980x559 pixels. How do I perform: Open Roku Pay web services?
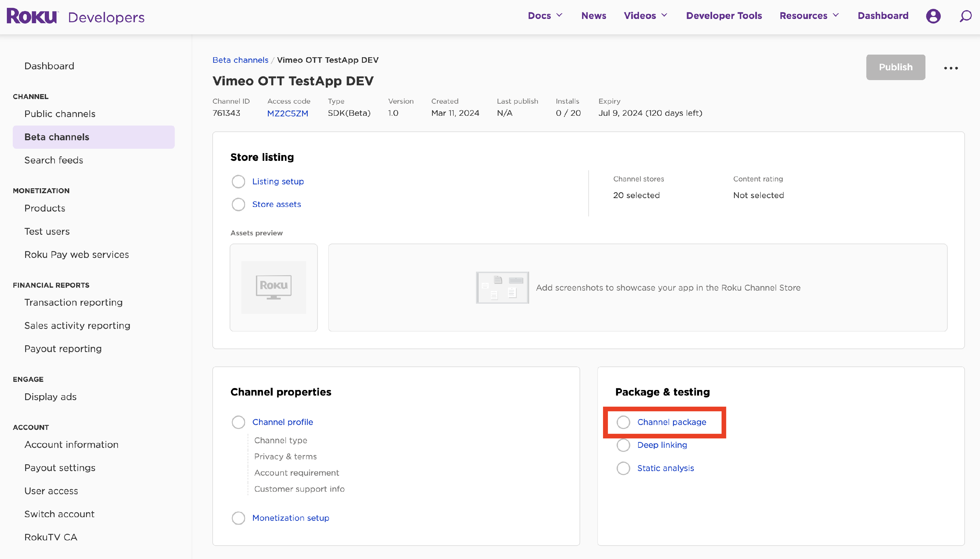77,255
